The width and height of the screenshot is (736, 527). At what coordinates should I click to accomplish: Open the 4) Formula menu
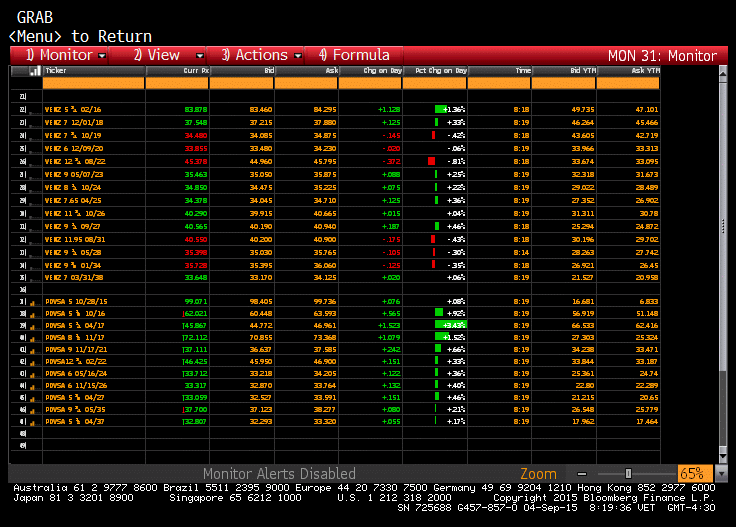tap(354, 55)
